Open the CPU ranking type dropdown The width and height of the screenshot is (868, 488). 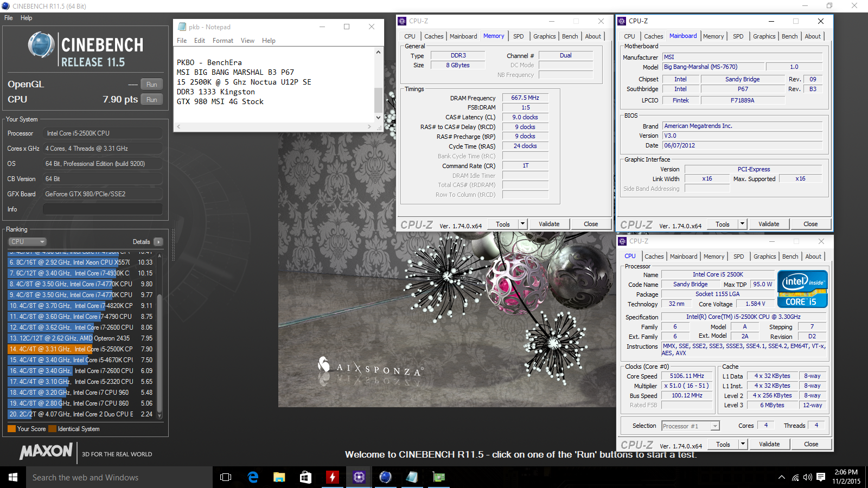coord(27,242)
